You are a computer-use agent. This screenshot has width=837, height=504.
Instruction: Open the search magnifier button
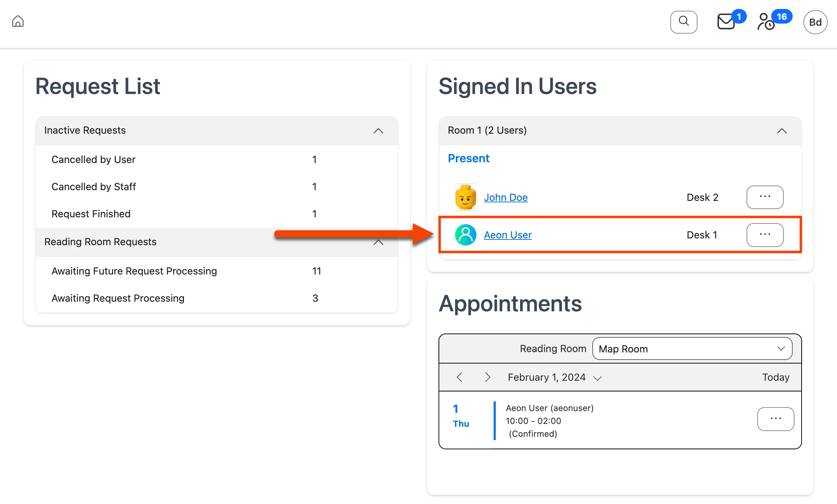click(x=684, y=22)
